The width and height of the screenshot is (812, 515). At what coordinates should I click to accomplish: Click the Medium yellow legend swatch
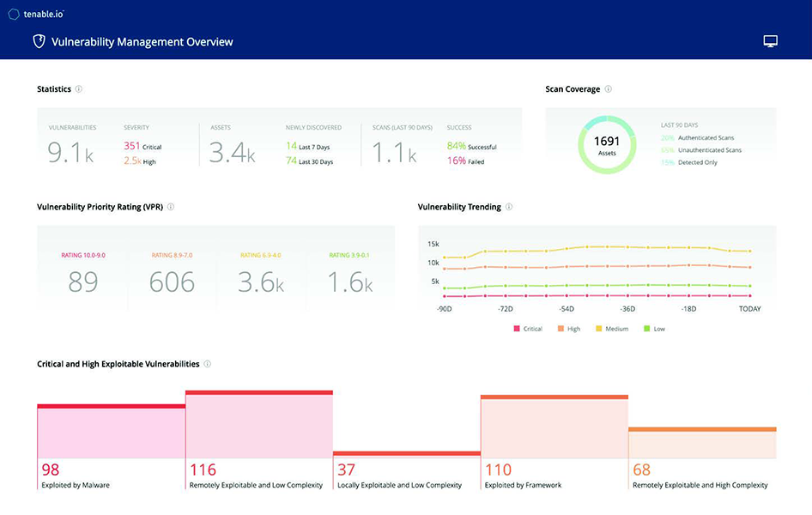599,329
